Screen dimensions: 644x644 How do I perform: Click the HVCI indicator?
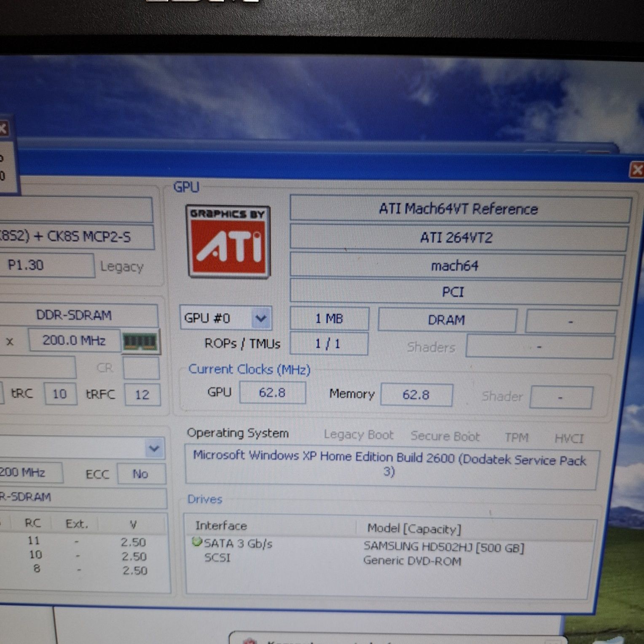(x=569, y=438)
